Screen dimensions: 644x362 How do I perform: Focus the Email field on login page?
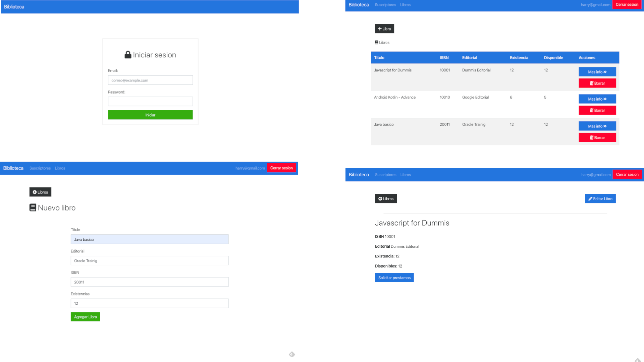pyautogui.click(x=150, y=80)
